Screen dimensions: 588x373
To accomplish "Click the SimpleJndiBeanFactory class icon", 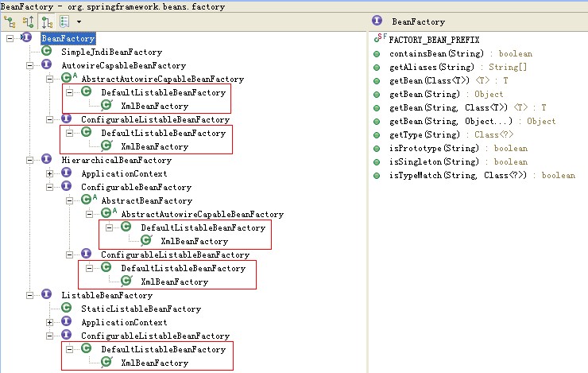I will click(x=47, y=51).
